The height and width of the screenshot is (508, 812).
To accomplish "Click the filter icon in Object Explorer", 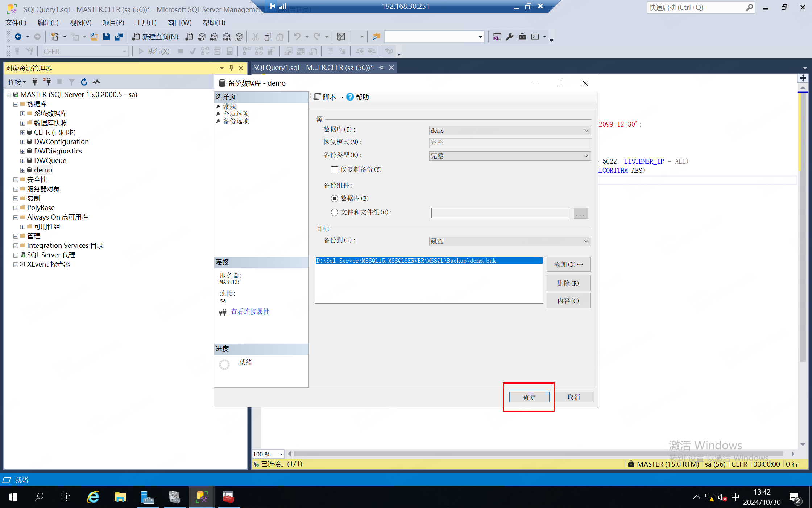I will pos(72,82).
